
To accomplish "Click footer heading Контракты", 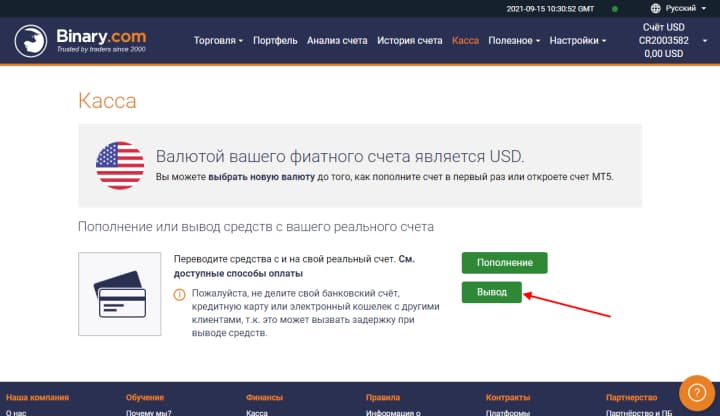I will [508, 397].
